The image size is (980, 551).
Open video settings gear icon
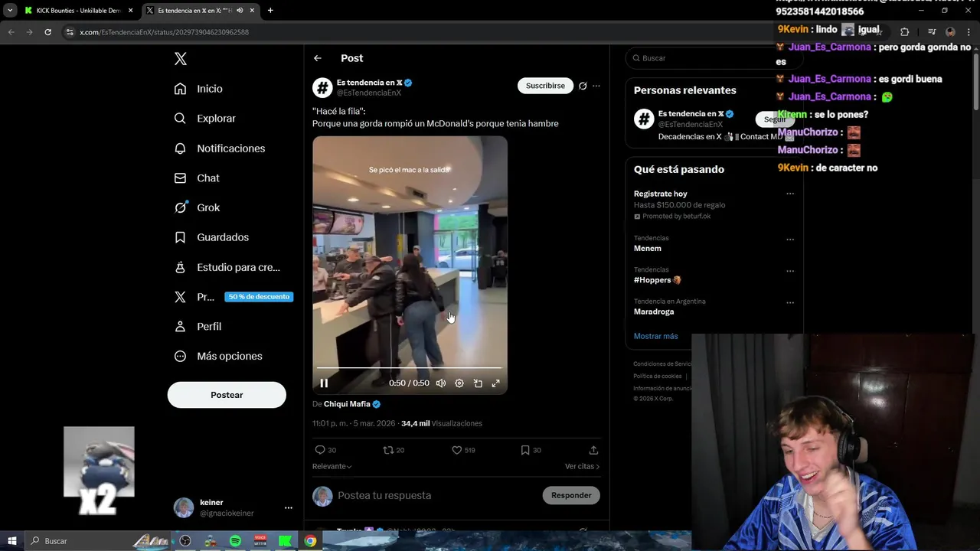click(x=459, y=383)
